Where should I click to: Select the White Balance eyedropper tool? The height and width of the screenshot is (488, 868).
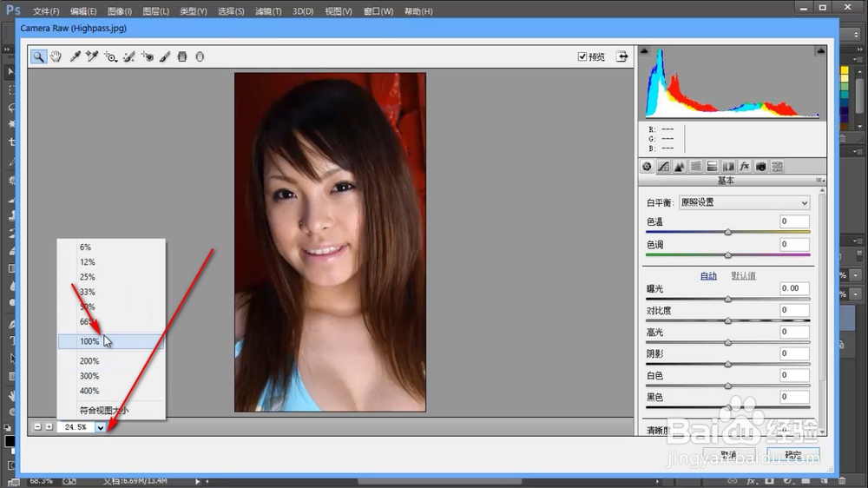75,56
